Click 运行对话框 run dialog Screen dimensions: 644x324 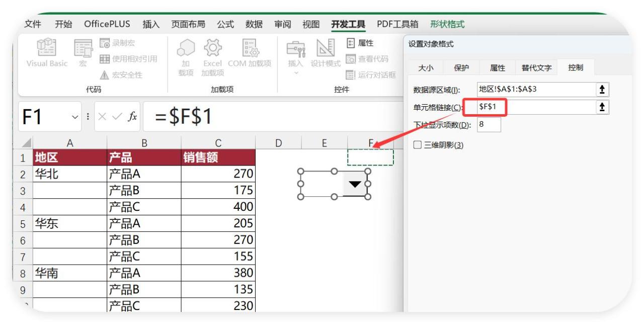pos(371,75)
